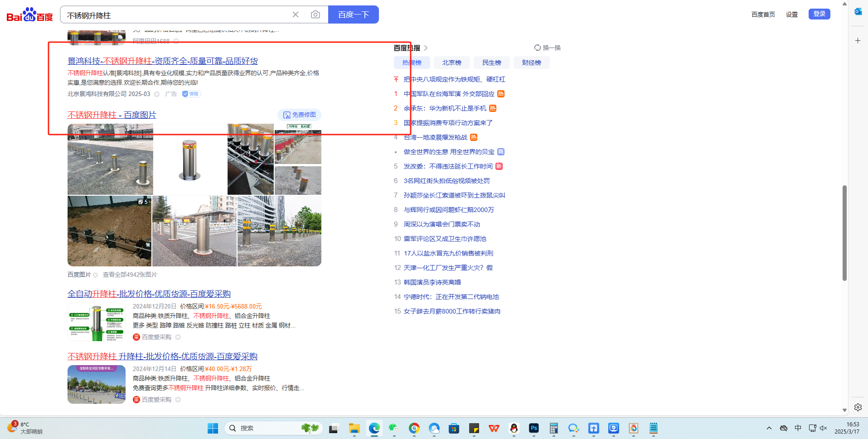Open WeChat from the taskbar
This screenshot has width=868, height=439.
tap(393, 428)
